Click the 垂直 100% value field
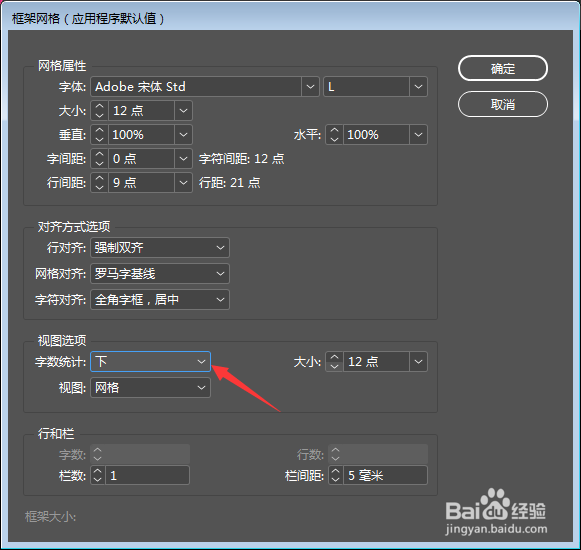581x550 pixels. click(x=141, y=135)
